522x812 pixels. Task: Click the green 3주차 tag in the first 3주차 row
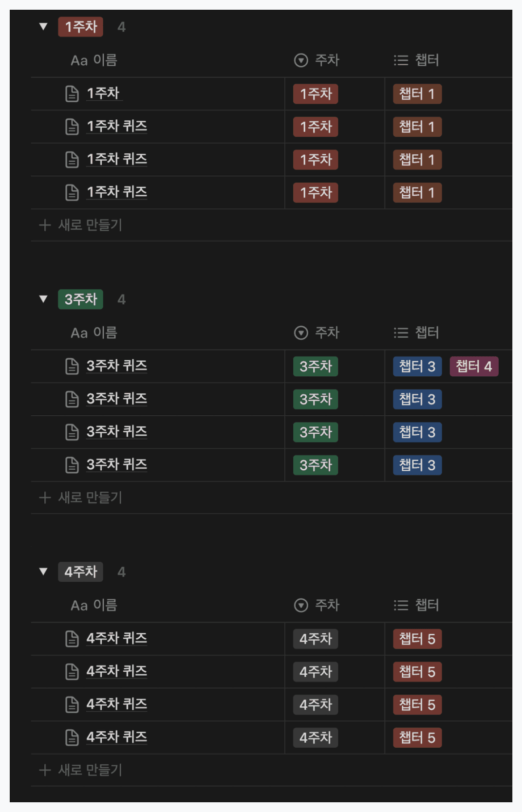click(x=316, y=367)
